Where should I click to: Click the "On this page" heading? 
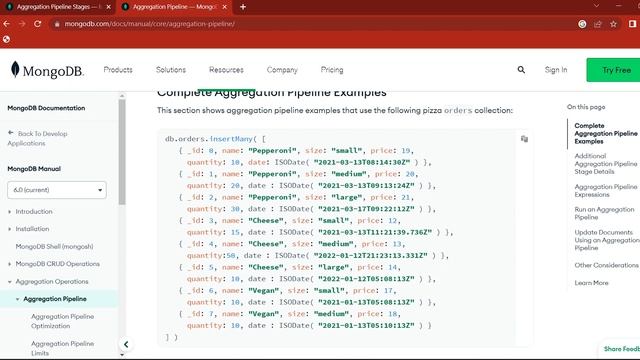tap(586, 107)
